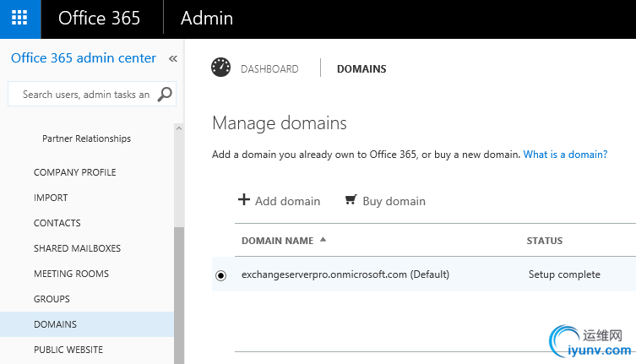Click the sidebar scroll-up arrow
This screenshot has width=636, height=364.
[x=179, y=128]
